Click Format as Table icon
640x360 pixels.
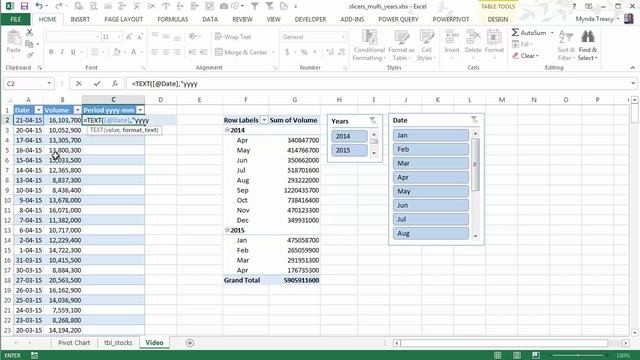point(401,46)
